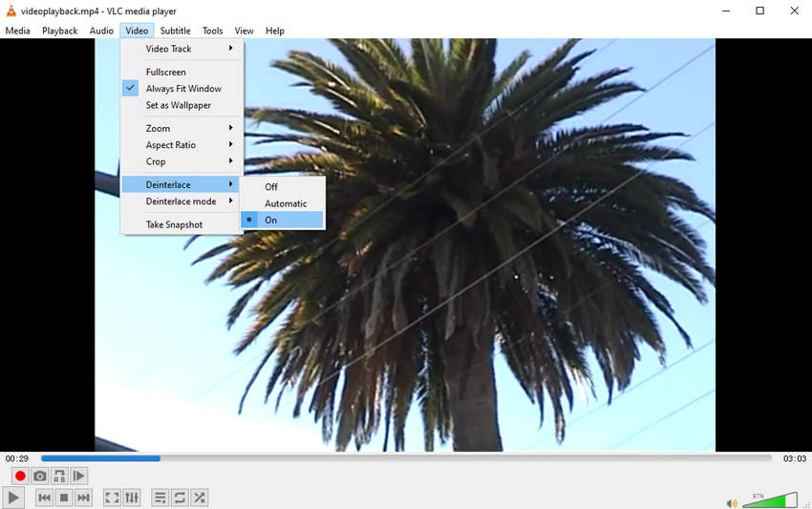Select Automatic deinterlace
The image size is (812, 509).
click(283, 203)
